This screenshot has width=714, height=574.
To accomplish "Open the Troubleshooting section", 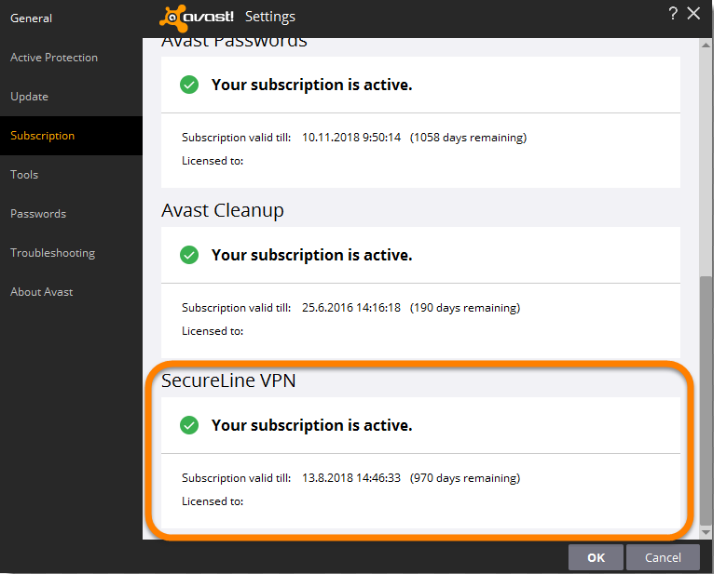I will tap(53, 253).
